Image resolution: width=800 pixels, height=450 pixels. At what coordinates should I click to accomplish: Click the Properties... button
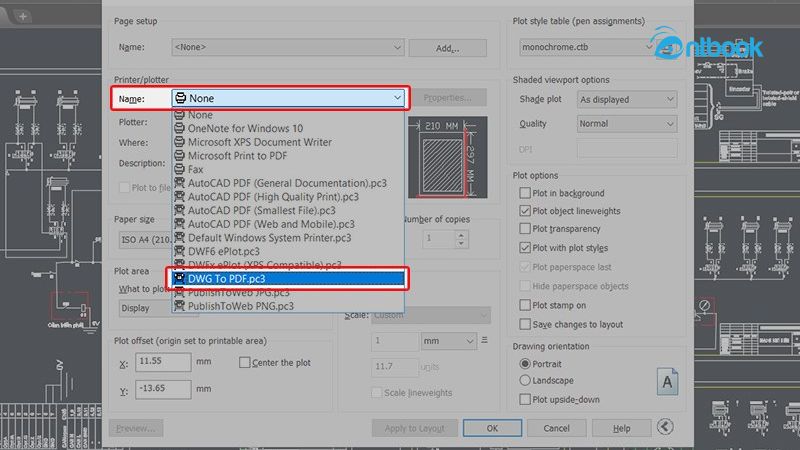click(x=447, y=97)
